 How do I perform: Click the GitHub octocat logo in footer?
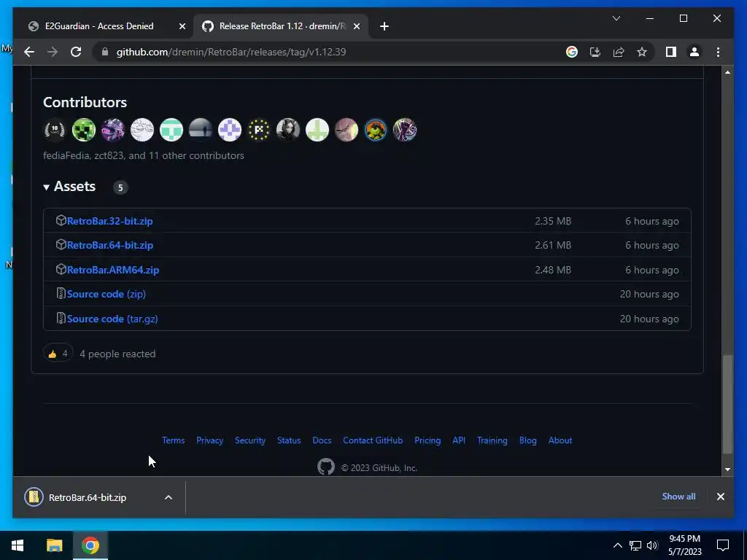point(326,467)
